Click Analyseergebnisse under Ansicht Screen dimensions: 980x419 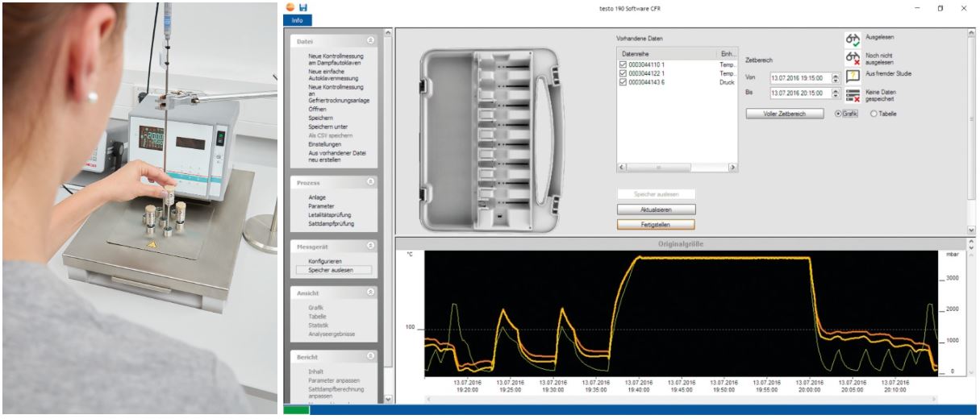coord(331,334)
